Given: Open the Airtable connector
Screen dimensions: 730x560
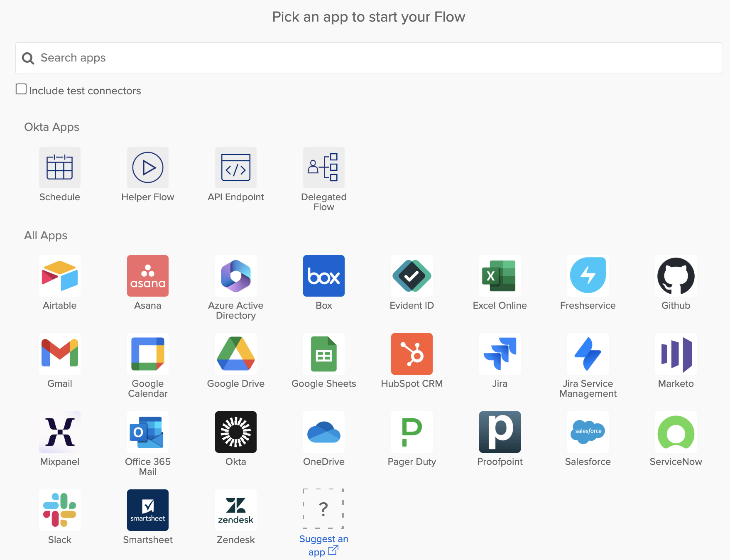Looking at the screenshot, I should point(59,276).
